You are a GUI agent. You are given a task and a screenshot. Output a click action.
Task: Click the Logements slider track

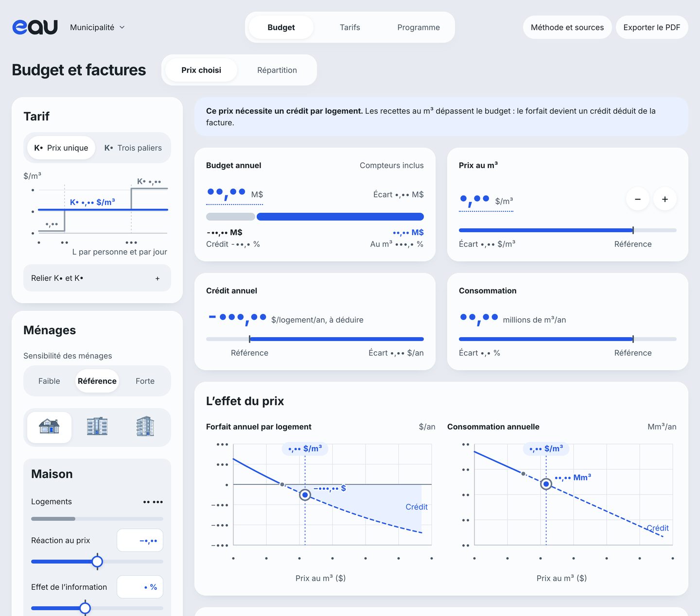click(97, 519)
